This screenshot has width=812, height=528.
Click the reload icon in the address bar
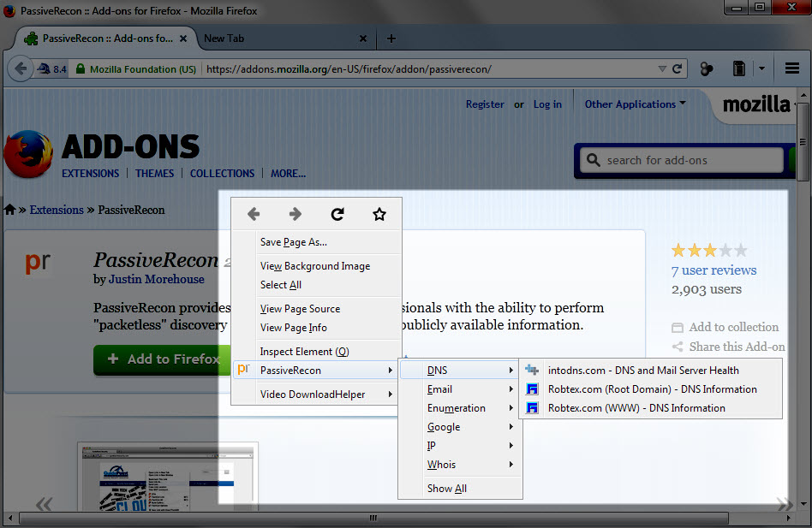pyautogui.click(x=677, y=68)
